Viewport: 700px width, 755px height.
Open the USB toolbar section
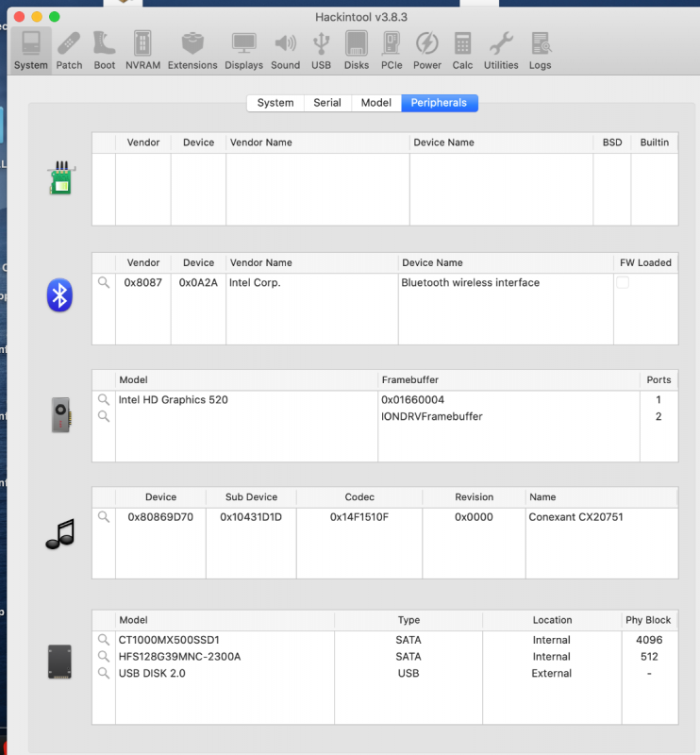tap(321, 50)
